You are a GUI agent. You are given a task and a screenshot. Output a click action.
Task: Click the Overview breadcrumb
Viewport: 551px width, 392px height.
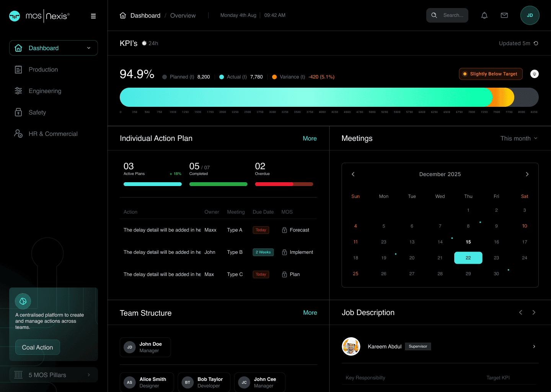tap(183, 15)
